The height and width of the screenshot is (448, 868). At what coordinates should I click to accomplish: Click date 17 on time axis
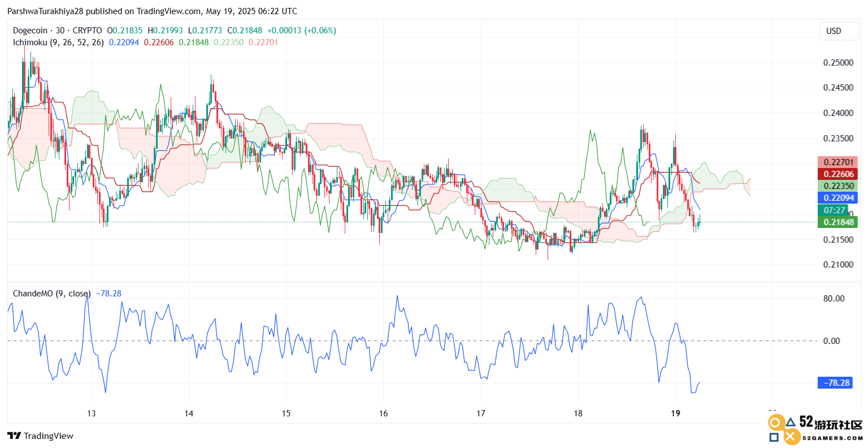tap(481, 413)
